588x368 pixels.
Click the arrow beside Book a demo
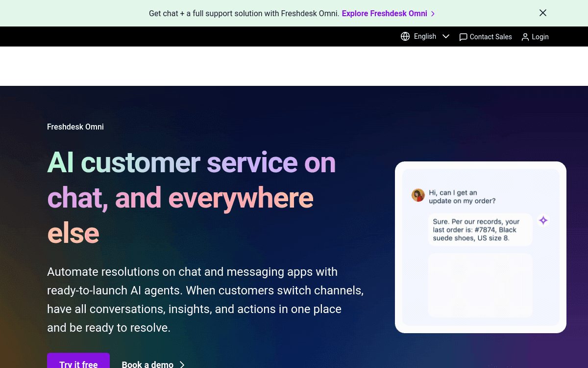pos(182,365)
